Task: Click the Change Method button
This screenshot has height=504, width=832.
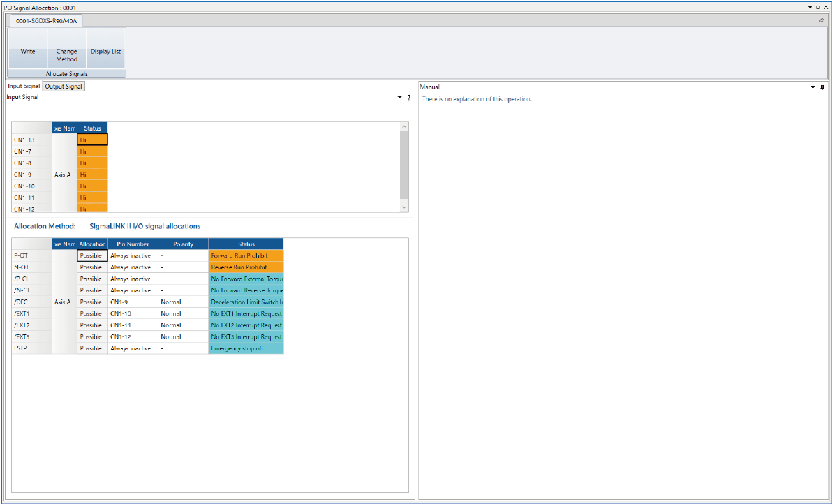Action: (x=67, y=55)
